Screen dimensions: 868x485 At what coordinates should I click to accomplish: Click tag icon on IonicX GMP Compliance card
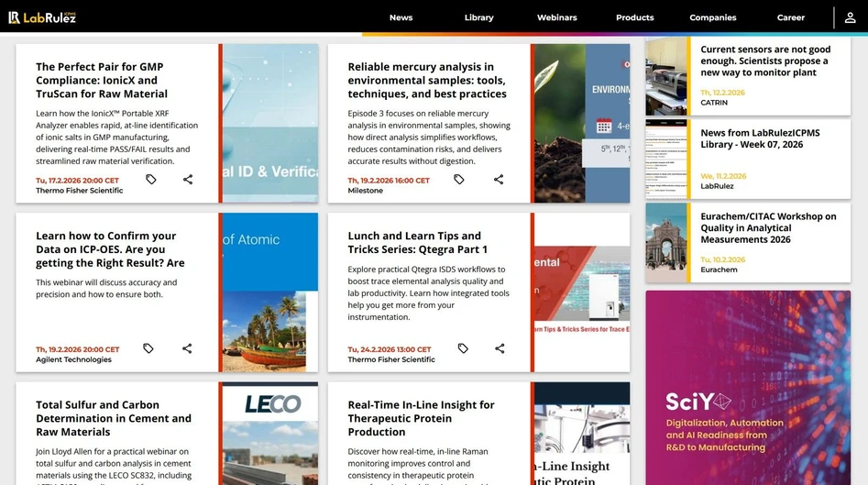click(x=151, y=180)
